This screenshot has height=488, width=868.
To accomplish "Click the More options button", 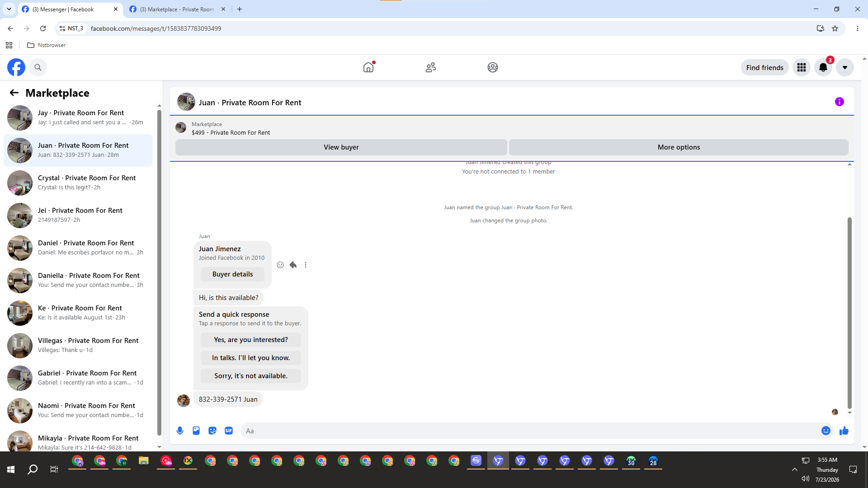I will click(x=679, y=147).
